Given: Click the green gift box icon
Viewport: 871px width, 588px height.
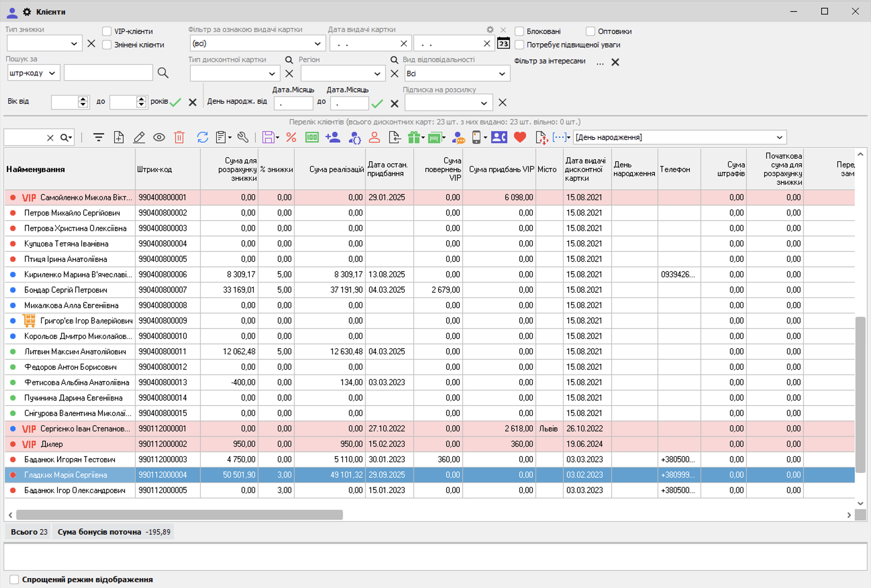Looking at the screenshot, I should (x=414, y=137).
